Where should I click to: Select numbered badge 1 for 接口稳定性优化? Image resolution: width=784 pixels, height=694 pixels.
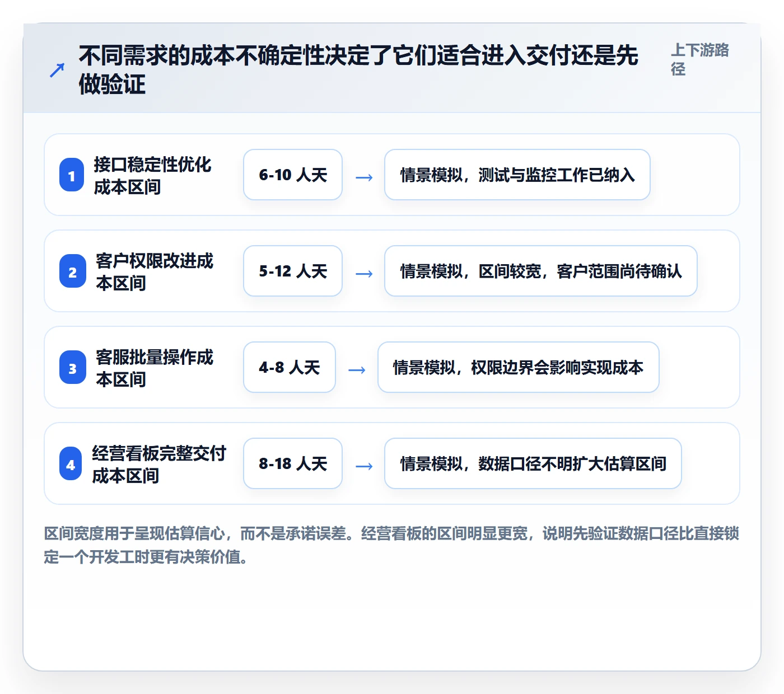coord(72,175)
